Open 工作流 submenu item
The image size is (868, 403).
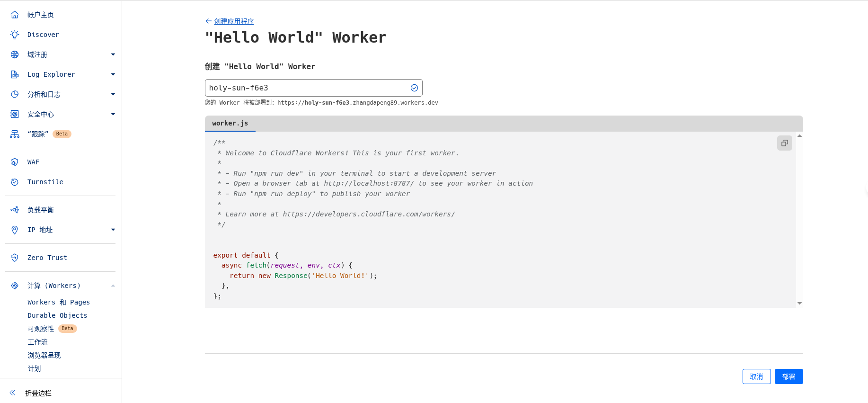37,342
